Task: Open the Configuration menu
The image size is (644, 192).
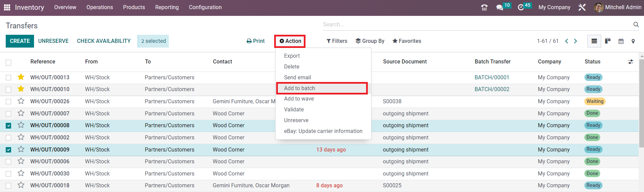Action: click(205, 7)
